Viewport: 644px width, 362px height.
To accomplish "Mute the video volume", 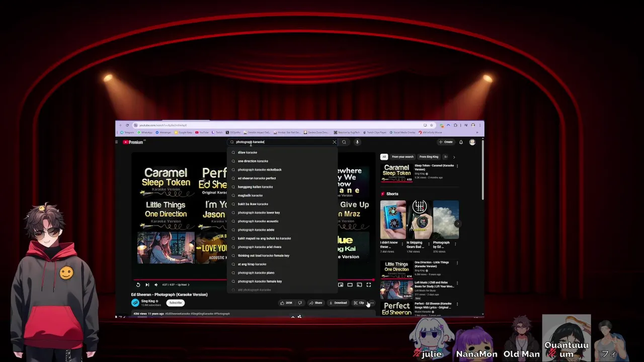I will (x=156, y=285).
